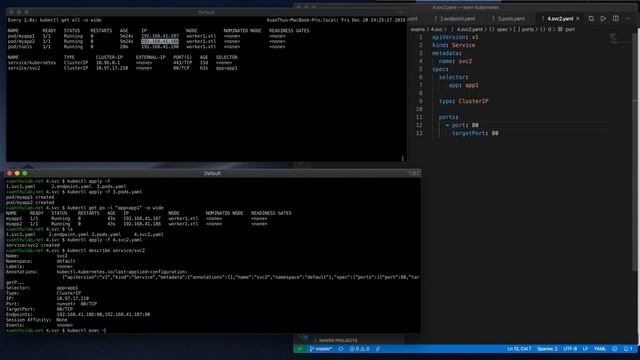
Task: Click the 'kubectl exec' prompt line in bottom terminal
Action: (56, 330)
